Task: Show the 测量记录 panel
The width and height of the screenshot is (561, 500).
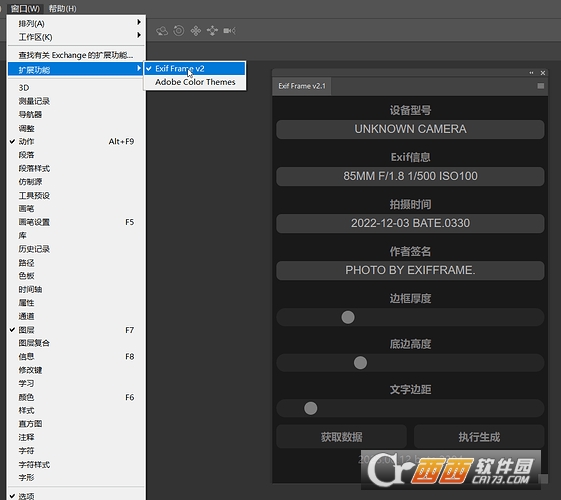Action: (76, 101)
